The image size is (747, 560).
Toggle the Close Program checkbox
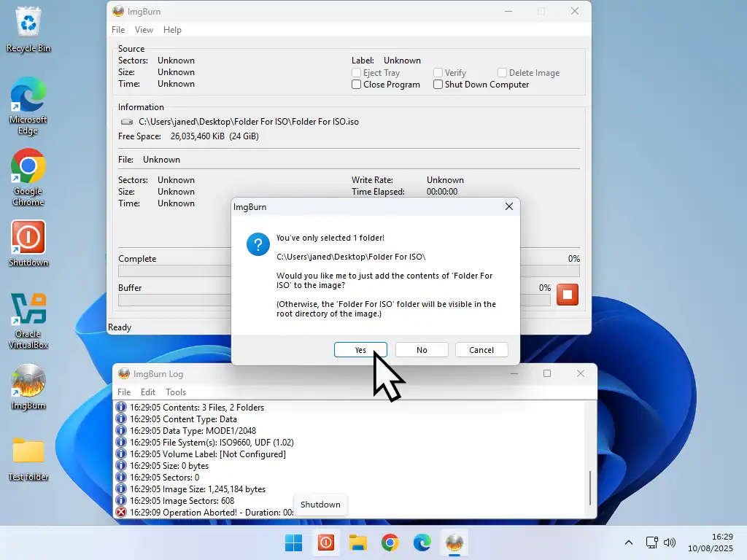pyautogui.click(x=356, y=85)
